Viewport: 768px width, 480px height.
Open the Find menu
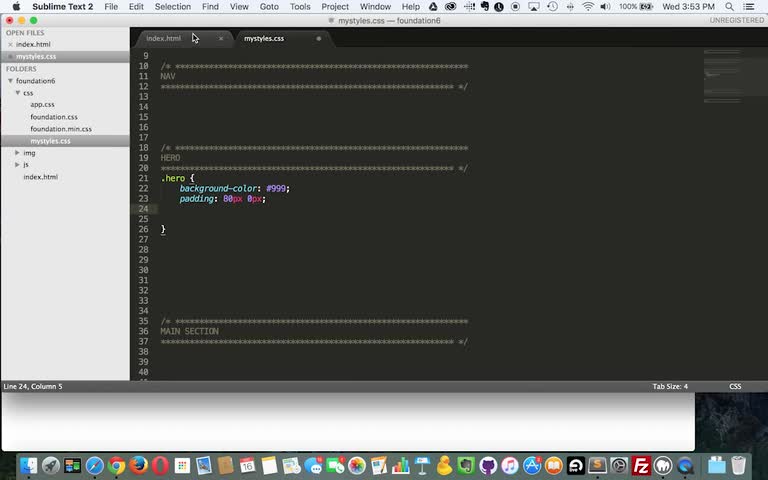pos(211,6)
